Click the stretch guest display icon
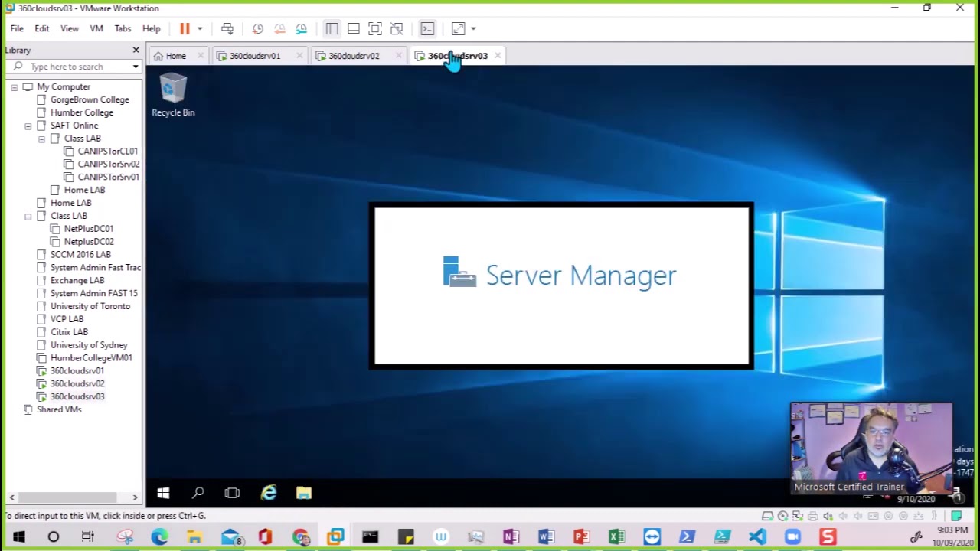This screenshot has height=551, width=980. 458,28
